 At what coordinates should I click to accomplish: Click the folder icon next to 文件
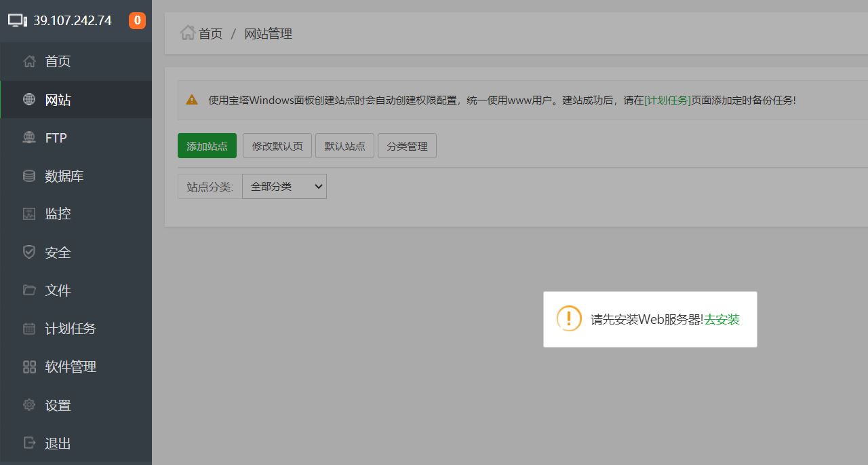point(29,291)
